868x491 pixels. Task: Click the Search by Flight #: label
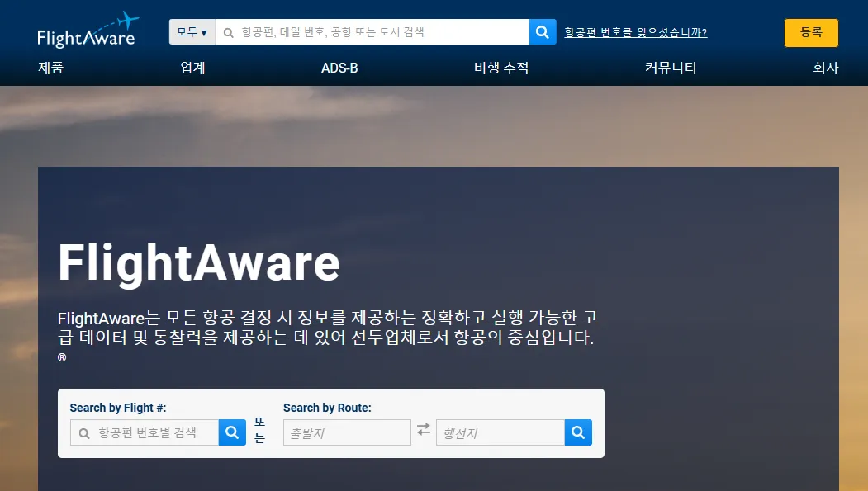[x=118, y=408]
